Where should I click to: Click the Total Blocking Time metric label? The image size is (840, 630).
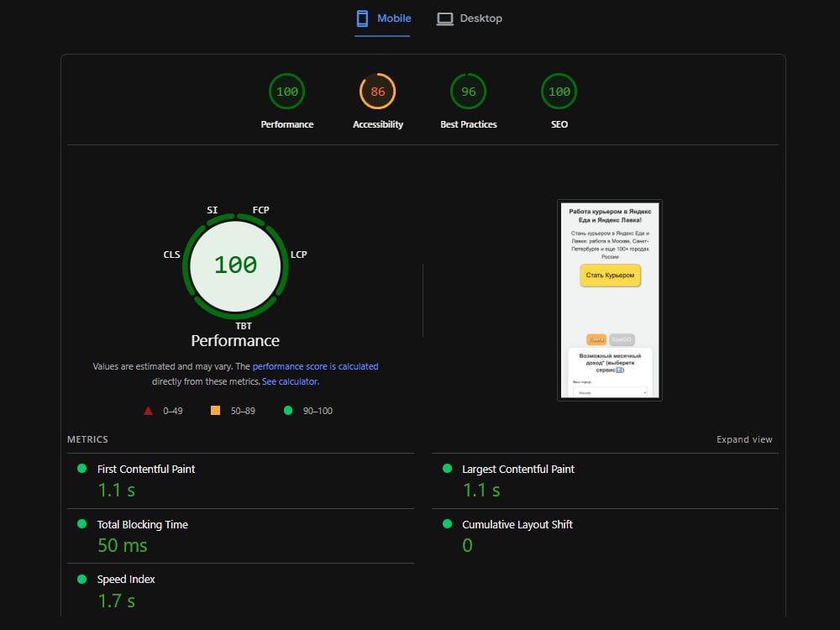[x=143, y=524]
